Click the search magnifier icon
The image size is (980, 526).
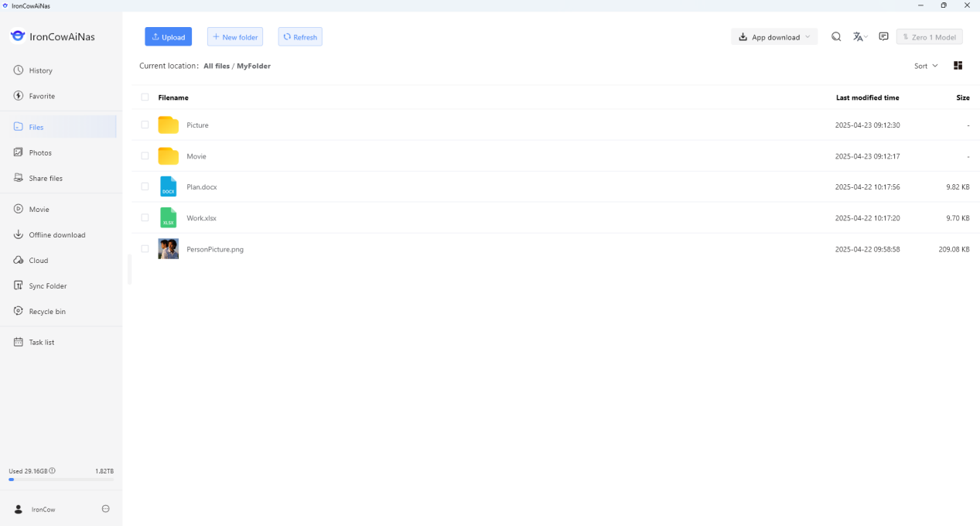[x=836, y=37]
